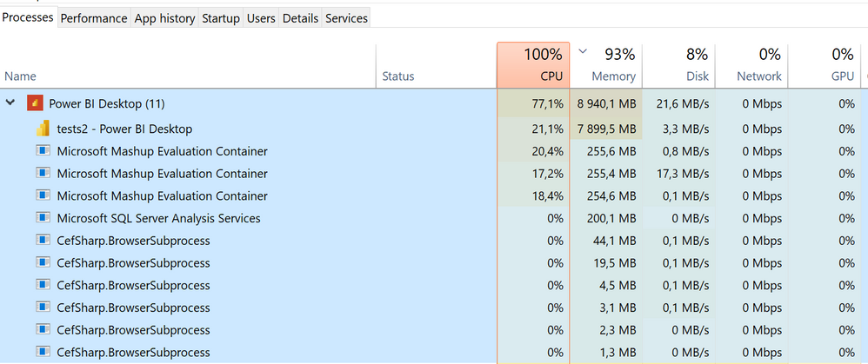Viewport: 868px width, 364px height.
Task: Select Mashup Evaluation Container with 254,6 MB
Action: click(x=434, y=195)
